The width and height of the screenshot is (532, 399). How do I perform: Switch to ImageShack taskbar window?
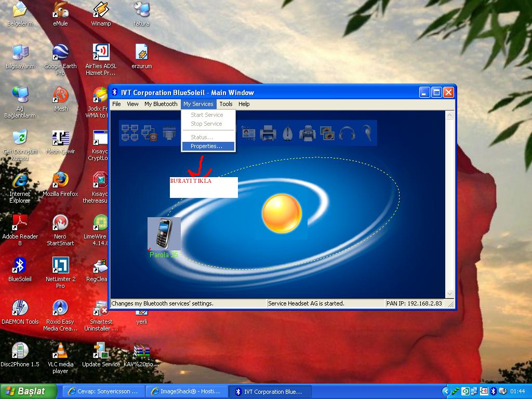(185, 391)
